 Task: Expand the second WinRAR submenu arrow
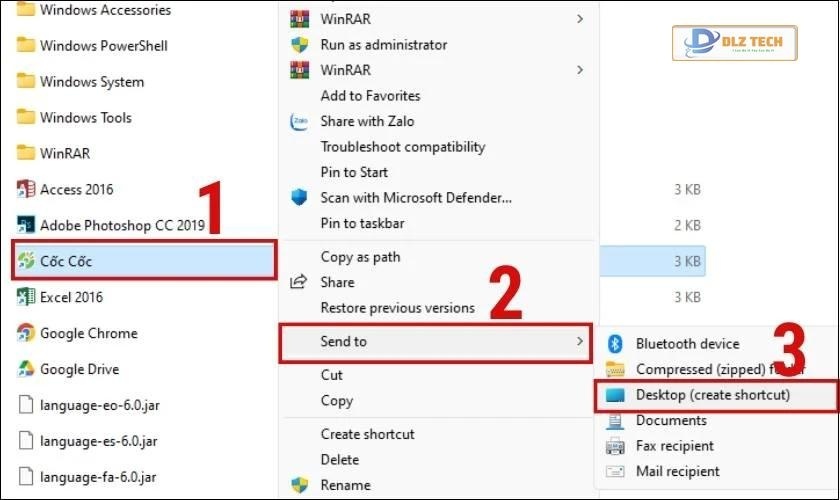tap(580, 70)
